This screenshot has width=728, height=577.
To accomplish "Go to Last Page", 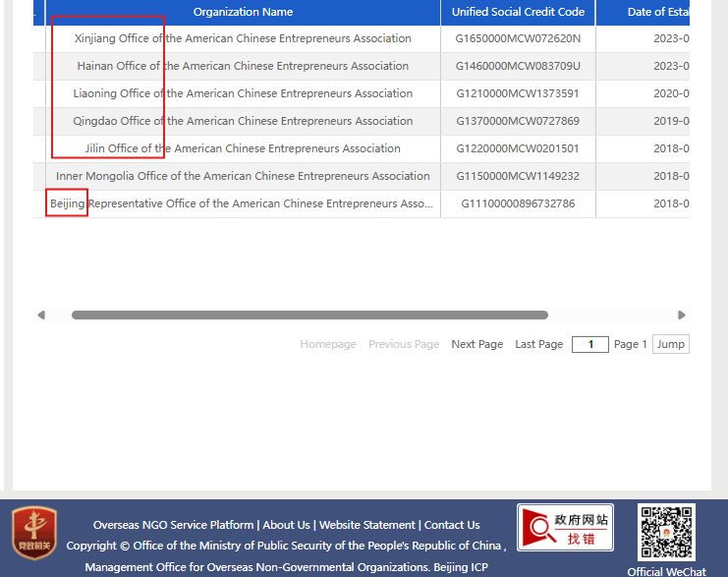I will [538, 344].
